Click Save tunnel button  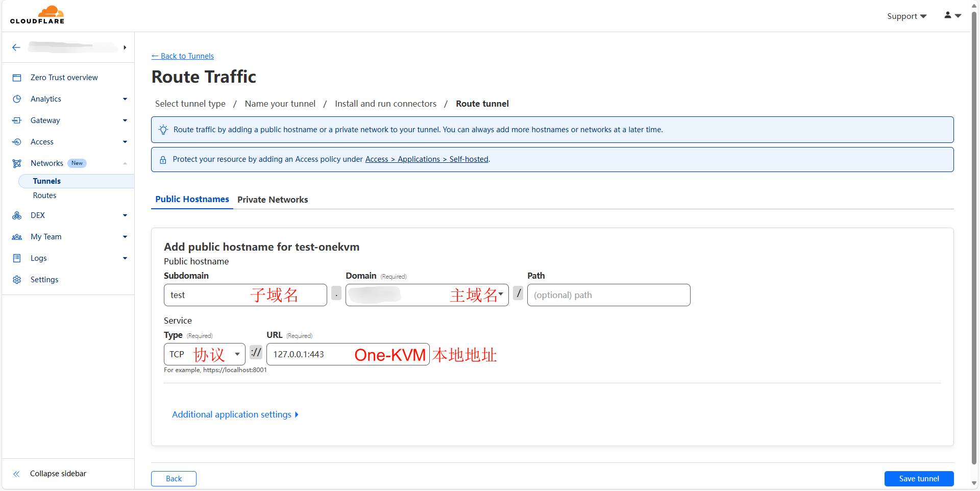(919, 479)
